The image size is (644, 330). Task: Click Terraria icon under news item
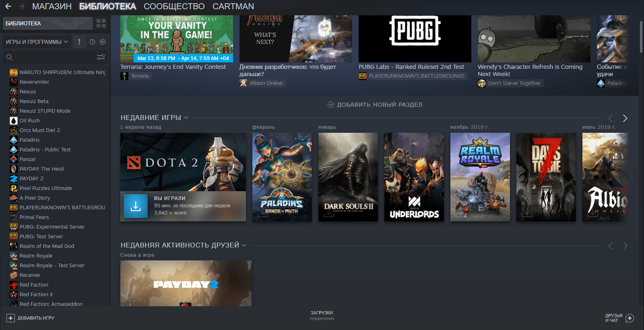[x=124, y=76]
